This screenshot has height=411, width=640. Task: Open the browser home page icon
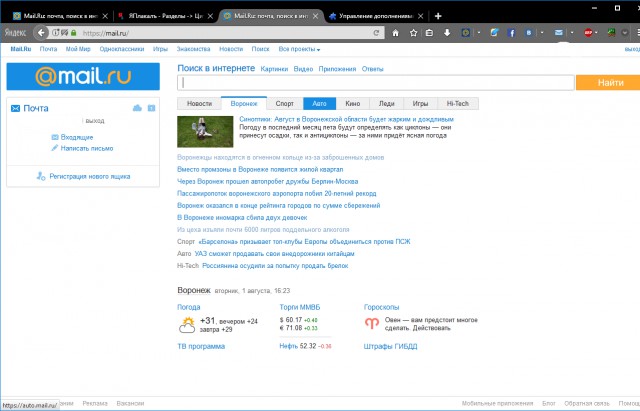click(395, 33)
